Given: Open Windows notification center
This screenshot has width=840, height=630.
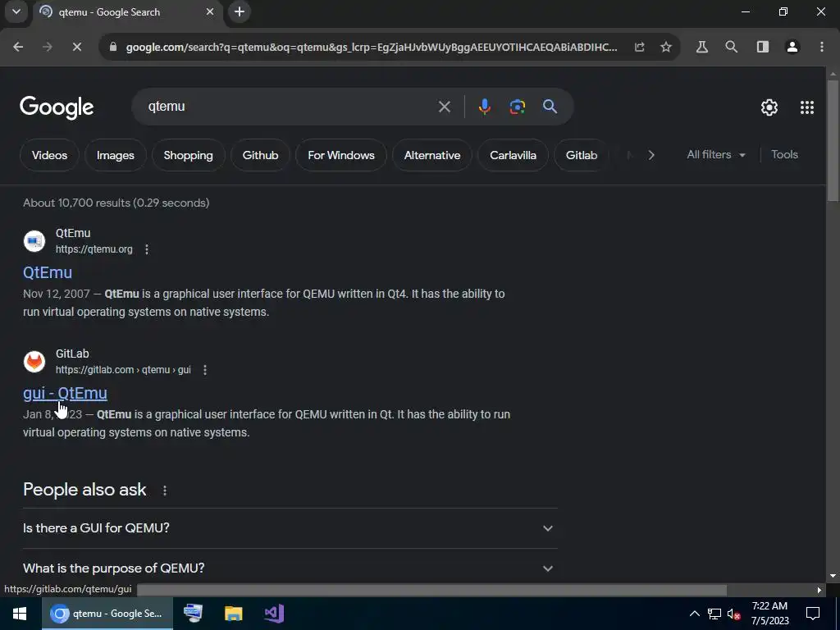Looking at the screenshot, I should pos(813,614).
